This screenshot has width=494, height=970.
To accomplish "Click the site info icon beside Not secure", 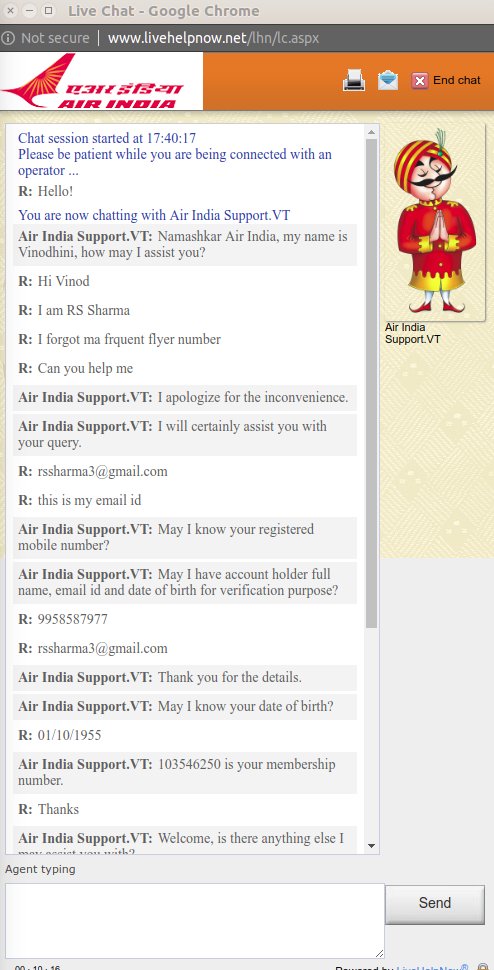I will click(8, 38).
